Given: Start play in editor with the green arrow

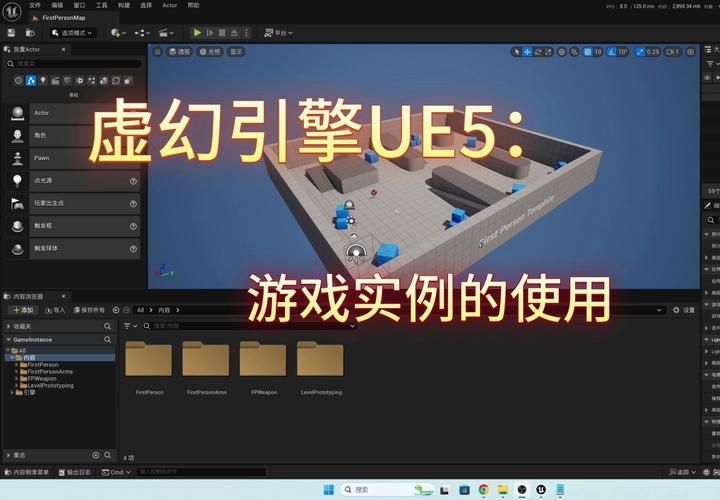Looking at the screenshot, I should point(197,33).
